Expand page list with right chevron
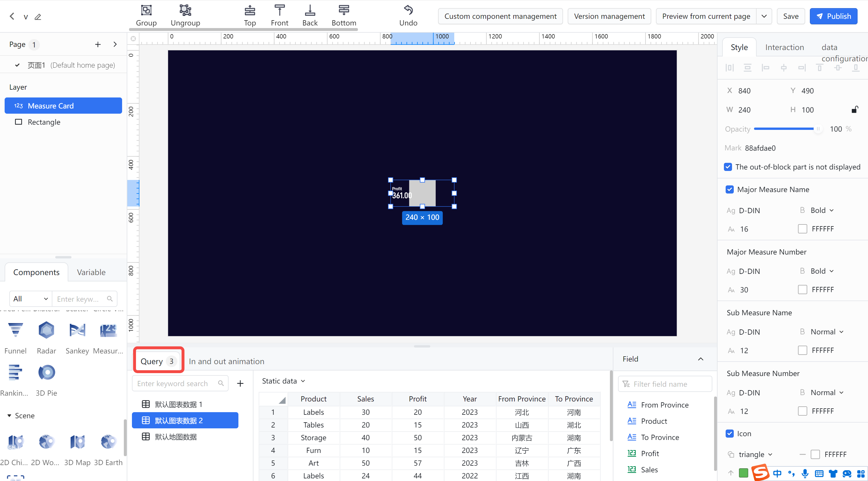The width and height of the screenshot is (868, 481). coord(115,45)
